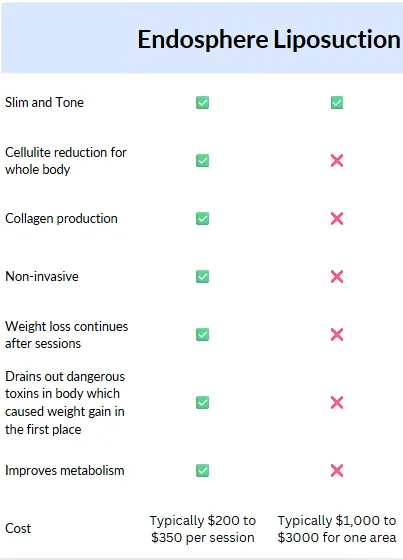Click the red X for Weight loss continues row
The width and height of the screenshot is (403, 560).
pos(337,335)
